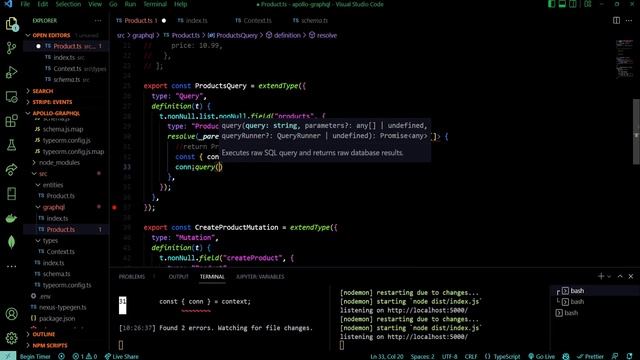Expand the Search section in sidebar
Screen dimensions: 640x360
[x=42, y=91]
